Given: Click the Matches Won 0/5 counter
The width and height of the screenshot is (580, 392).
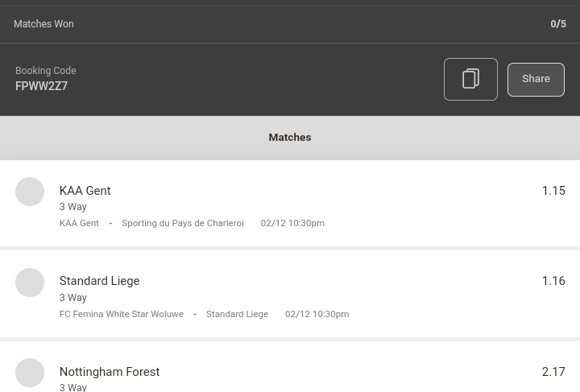Looking at the screenshot, I should click(558, 24).
